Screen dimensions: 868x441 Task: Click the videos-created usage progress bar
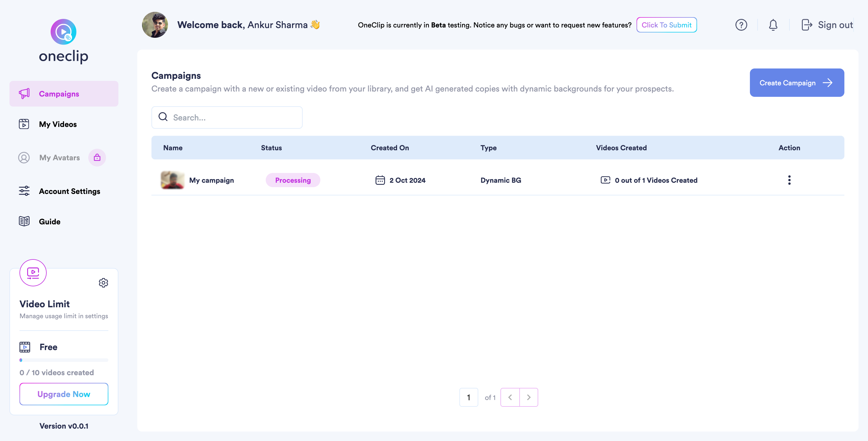[x=64, y=360]
